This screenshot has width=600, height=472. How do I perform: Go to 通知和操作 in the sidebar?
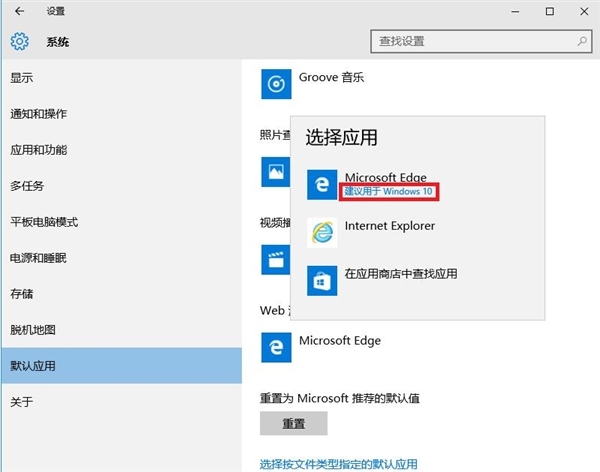[x=38, y=114]
